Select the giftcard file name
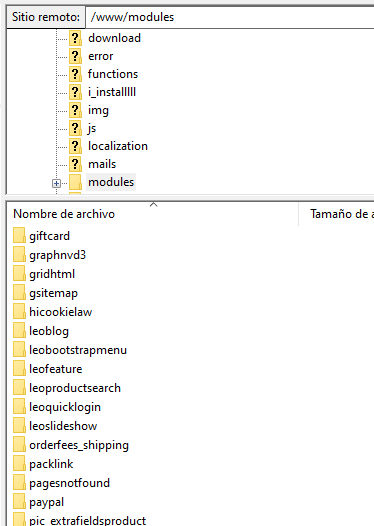 [x=49, y=236]
